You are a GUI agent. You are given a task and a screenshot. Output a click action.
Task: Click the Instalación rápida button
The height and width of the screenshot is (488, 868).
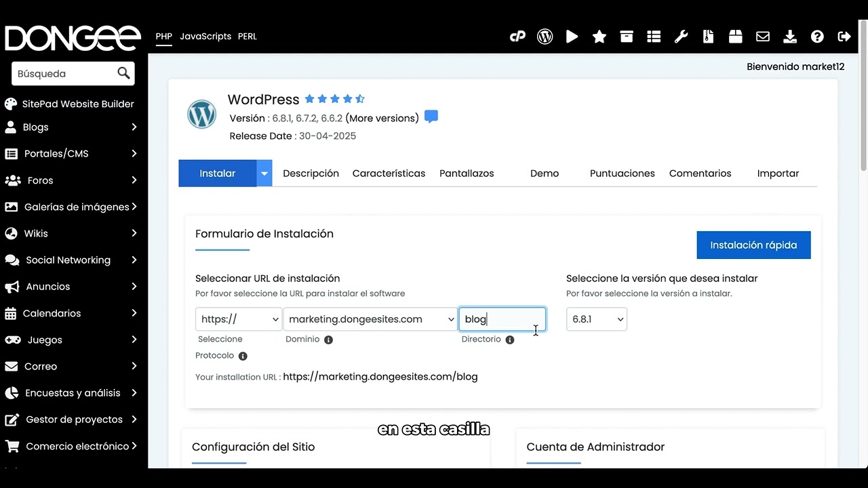753,245
